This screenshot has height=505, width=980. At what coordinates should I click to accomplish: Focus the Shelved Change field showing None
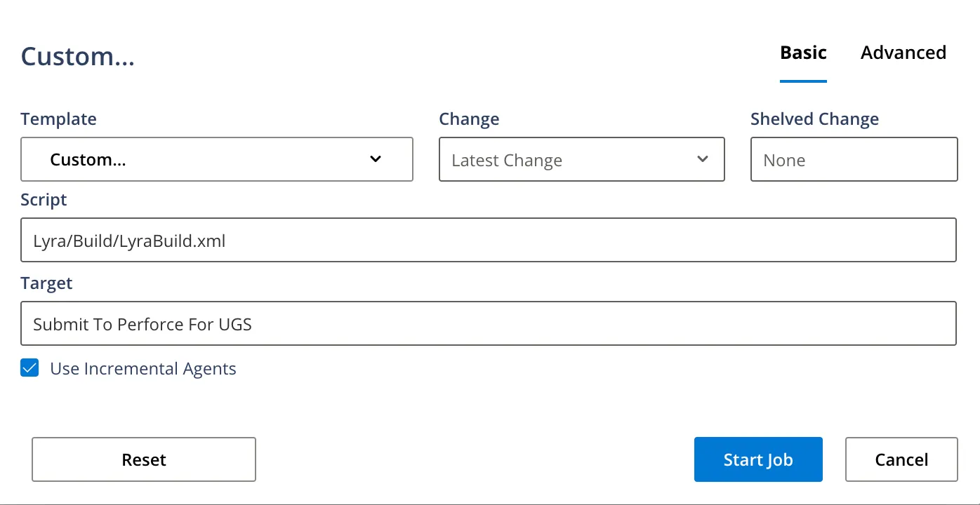click(854, 160)
